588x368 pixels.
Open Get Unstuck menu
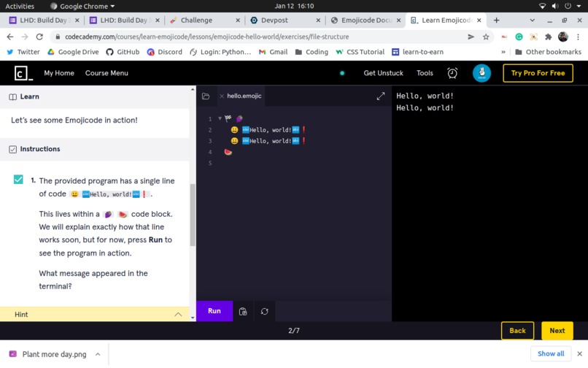pyautogui.click(x=383, y=73)
